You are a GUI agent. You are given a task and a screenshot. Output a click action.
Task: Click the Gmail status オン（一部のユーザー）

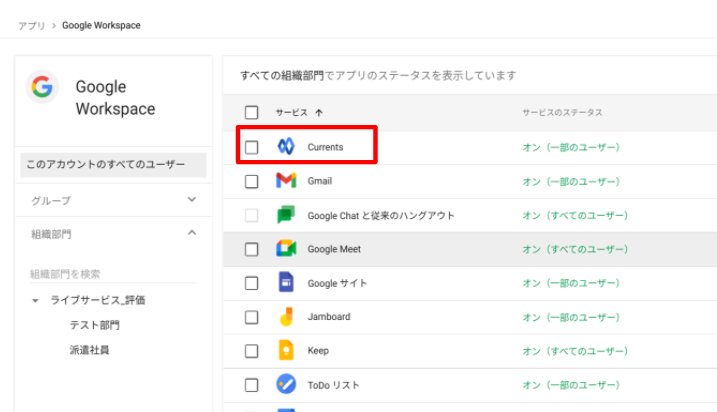coord(571,182)
